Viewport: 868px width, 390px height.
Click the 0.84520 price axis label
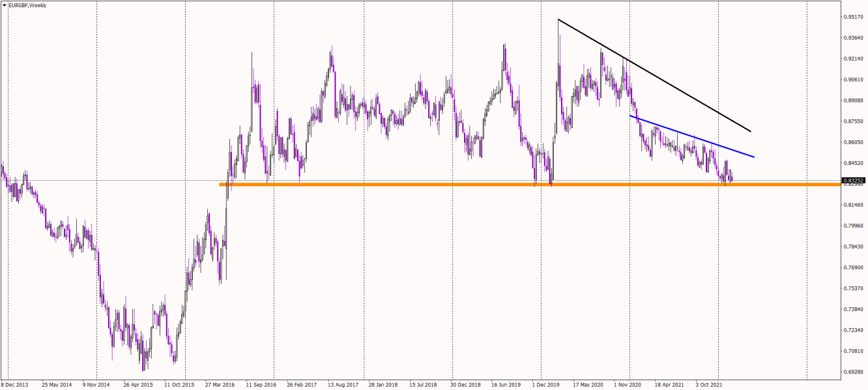coord(853,163)
